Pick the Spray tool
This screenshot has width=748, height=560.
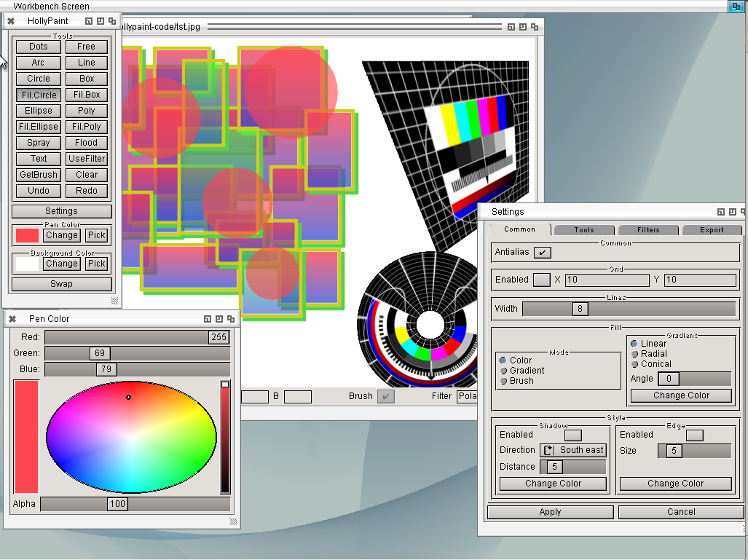[39, 143]
